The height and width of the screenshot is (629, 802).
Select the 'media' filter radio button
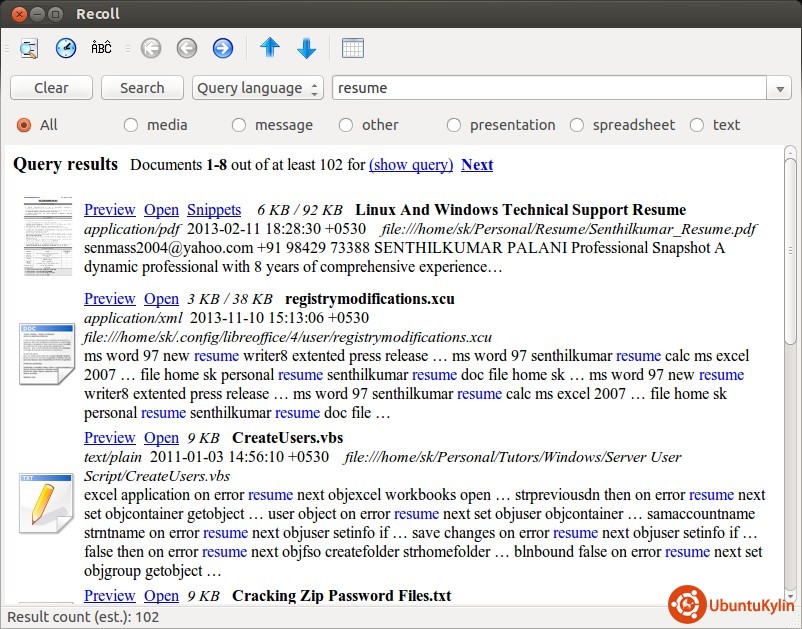coord(131,125)
